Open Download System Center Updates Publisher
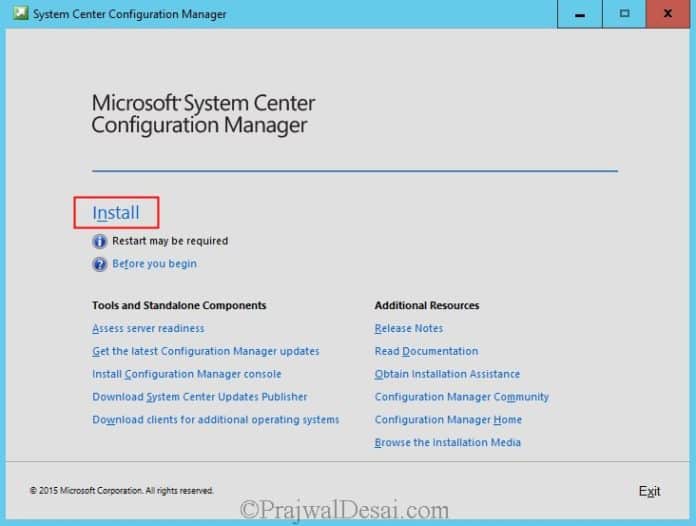 200,397
